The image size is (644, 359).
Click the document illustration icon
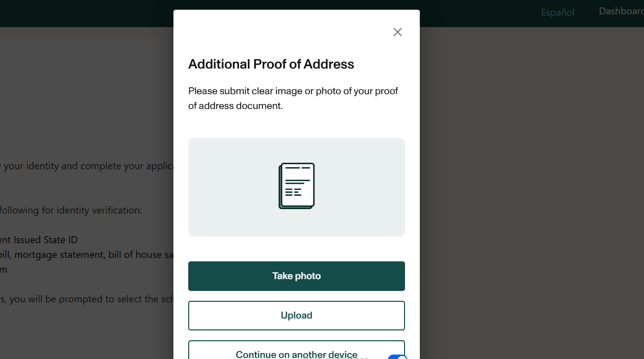[x=297, y=186]
